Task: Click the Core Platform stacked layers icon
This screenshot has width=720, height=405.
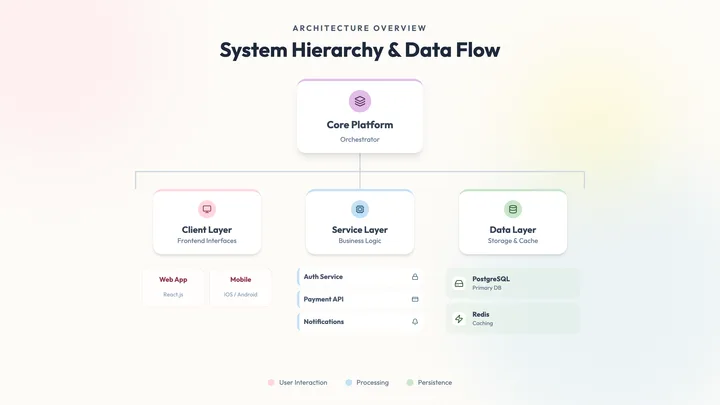Action: [360, 101]
